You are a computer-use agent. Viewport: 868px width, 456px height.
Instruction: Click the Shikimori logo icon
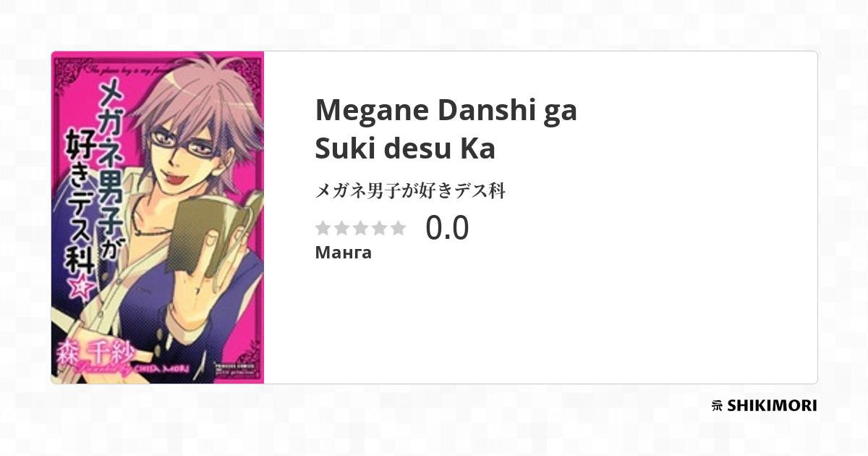(717, 406)
